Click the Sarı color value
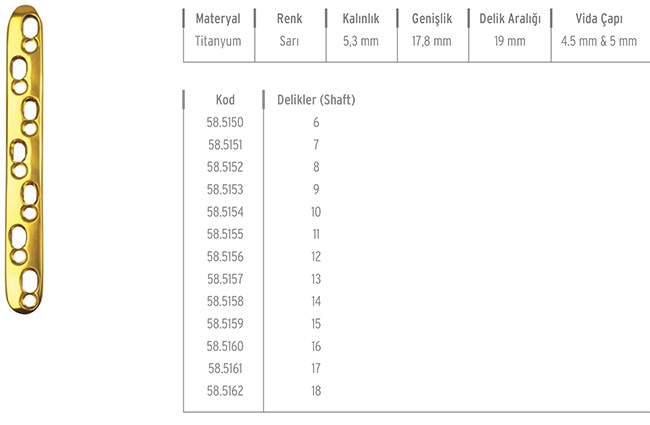The height and width of the screenshot is (425, 650). (289, 41)
